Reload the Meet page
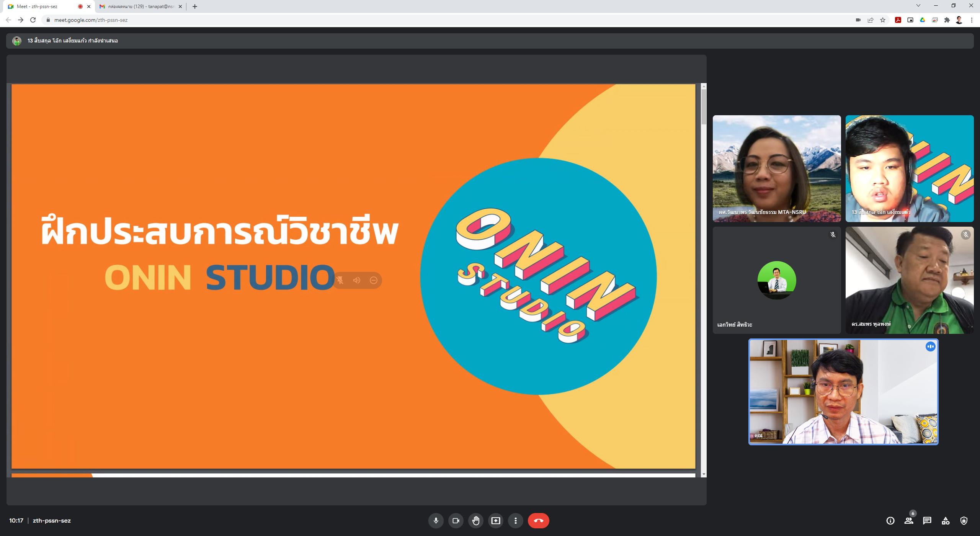 pyautogui.click(x=33, y=20)
